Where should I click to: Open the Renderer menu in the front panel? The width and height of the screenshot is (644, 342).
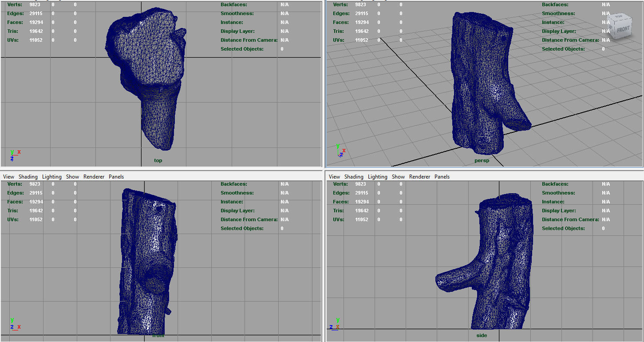[x=94, y=177]
